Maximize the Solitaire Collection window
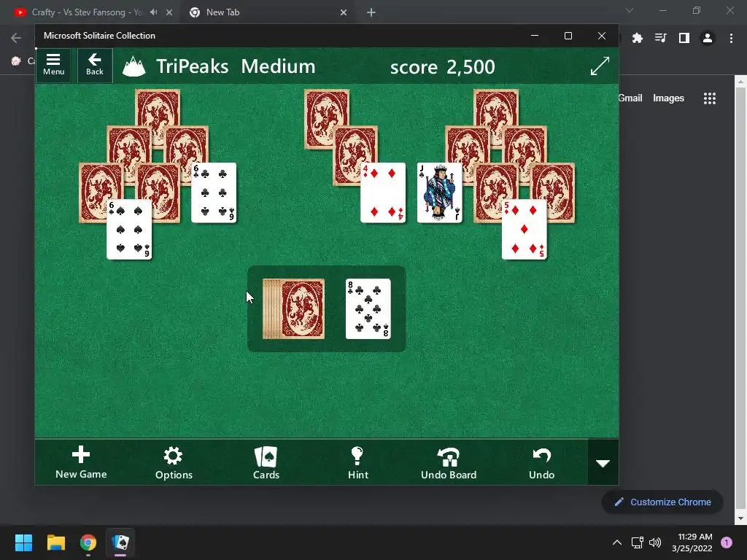Screen dimensions: 747x560 [x=568, y=36]
